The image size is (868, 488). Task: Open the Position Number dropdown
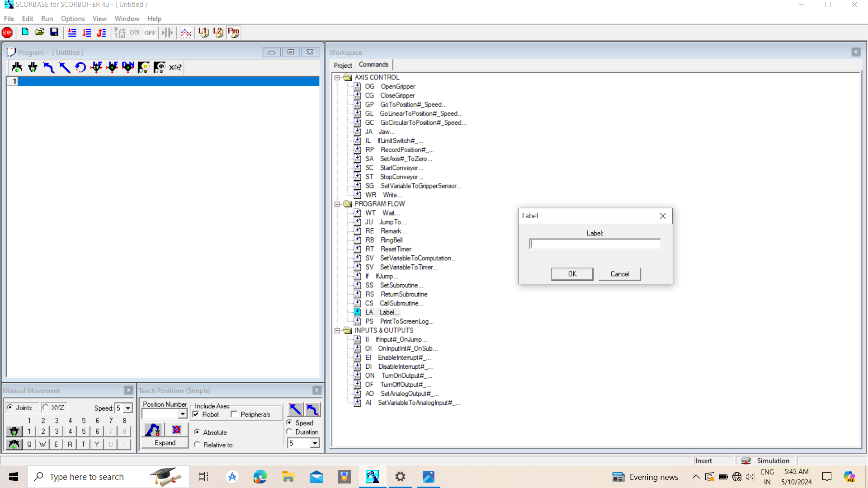click(x=183, y=414)
